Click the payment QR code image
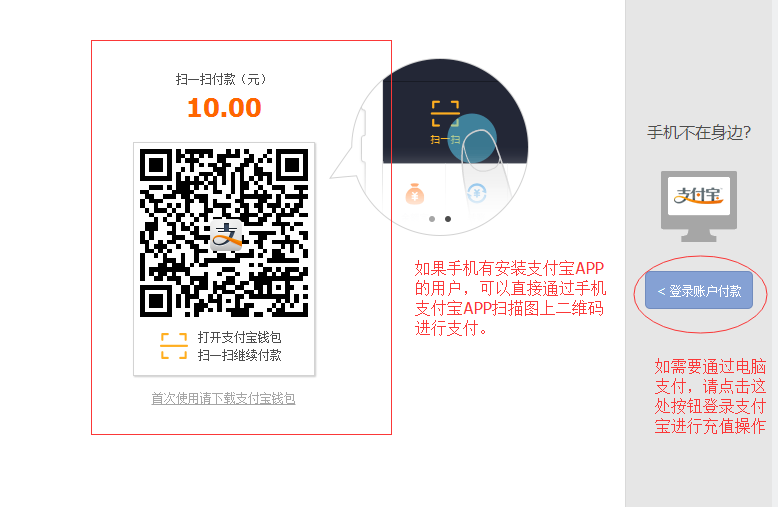Image resolution: width=778 pixels, height=507 pixels. (x=224, y=233)
